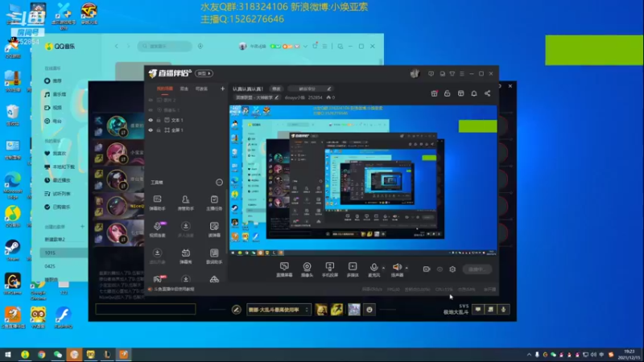Open emote picker in LoL client
Image resolution: width=644 pixels, height=362 pixels.
[x=369, y=310]
